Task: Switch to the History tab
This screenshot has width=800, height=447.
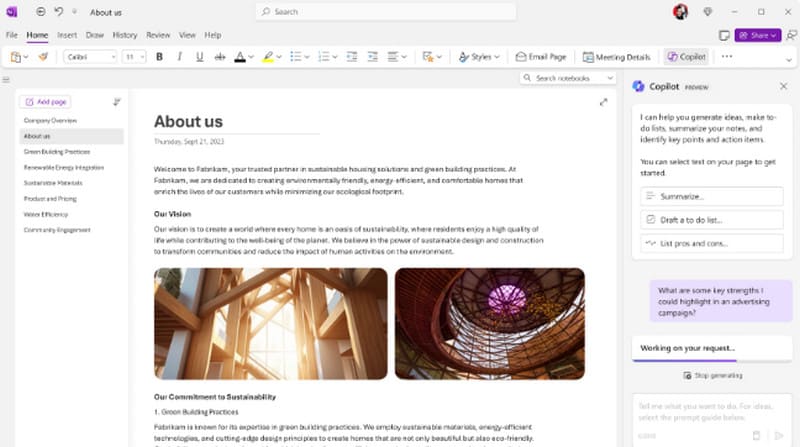Action: [x=124, y=35]
